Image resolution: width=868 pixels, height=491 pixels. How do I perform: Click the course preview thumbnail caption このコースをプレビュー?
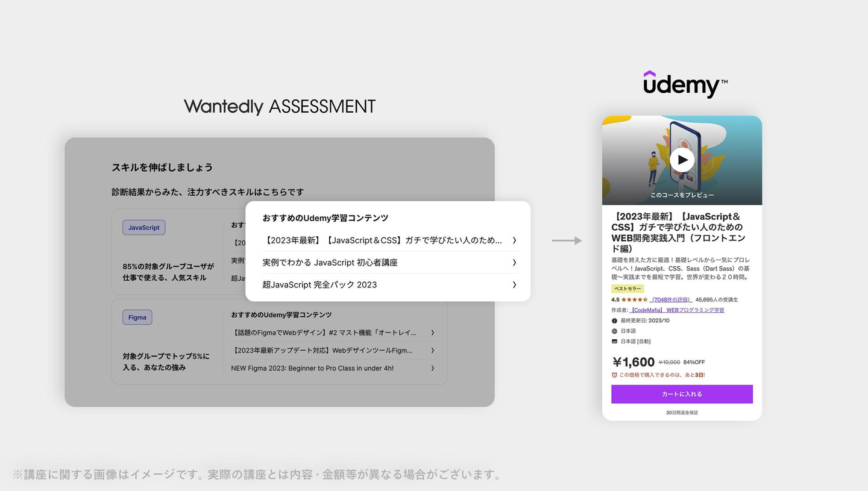tap(682, 195)
